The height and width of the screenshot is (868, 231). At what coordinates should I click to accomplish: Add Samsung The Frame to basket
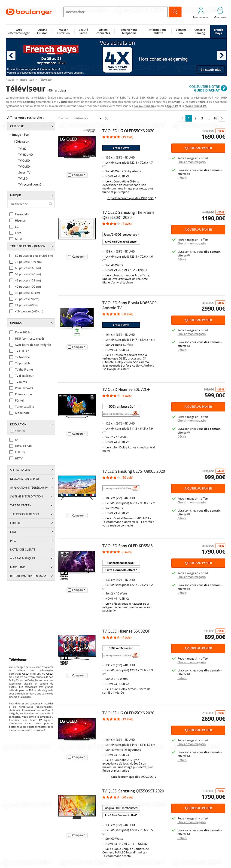pos(198,230)
